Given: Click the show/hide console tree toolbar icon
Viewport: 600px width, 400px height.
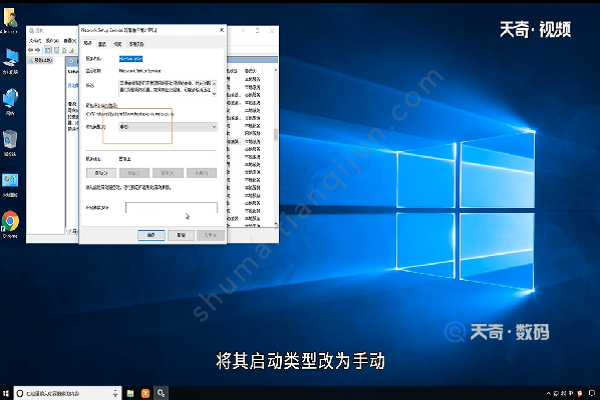Looking at the screenshot, I should click(48, 50).
